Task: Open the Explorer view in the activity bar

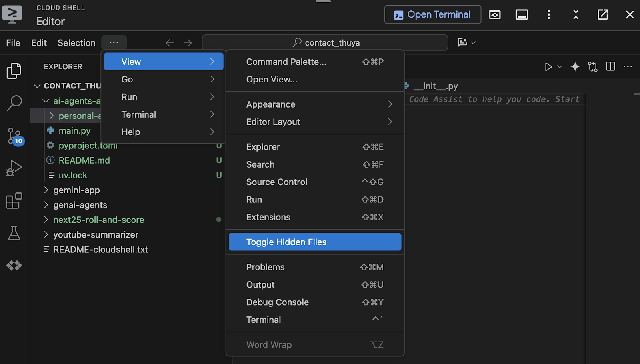Action: [14, 70]
